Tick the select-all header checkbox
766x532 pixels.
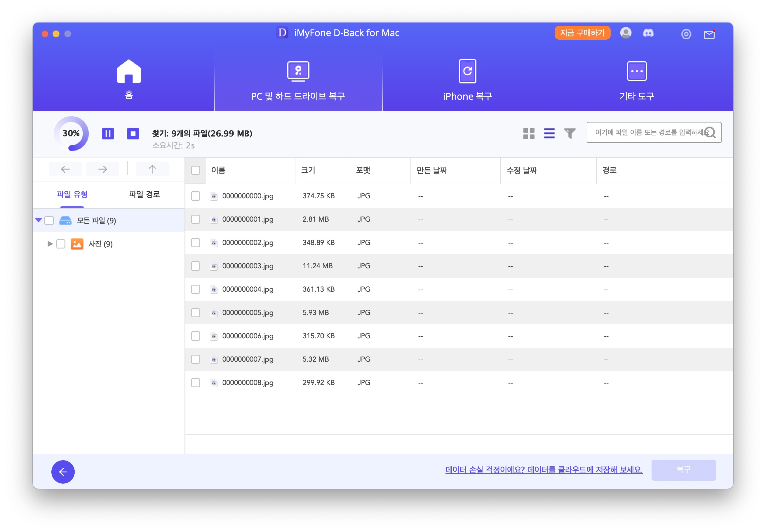[196, 170]
